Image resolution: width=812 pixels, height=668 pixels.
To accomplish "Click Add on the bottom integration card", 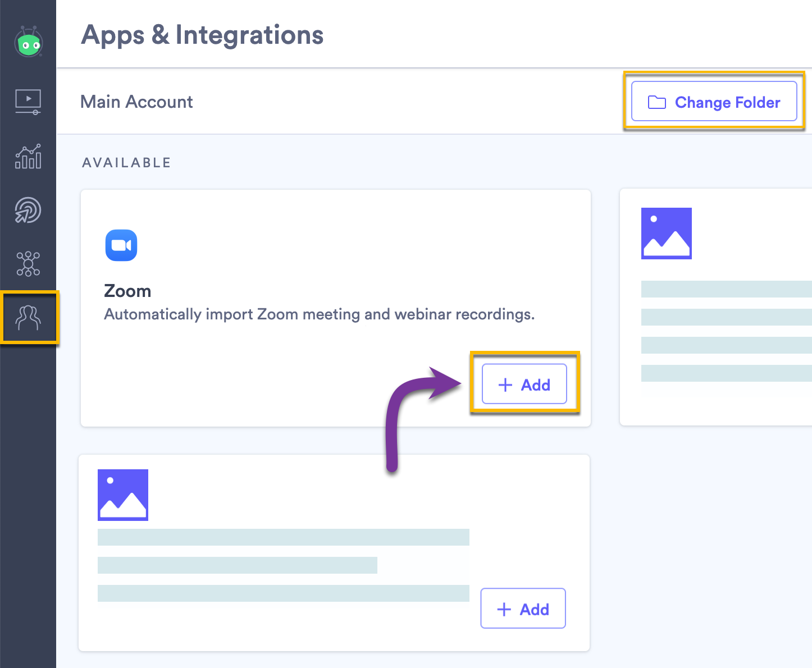I will click(523, 608).
